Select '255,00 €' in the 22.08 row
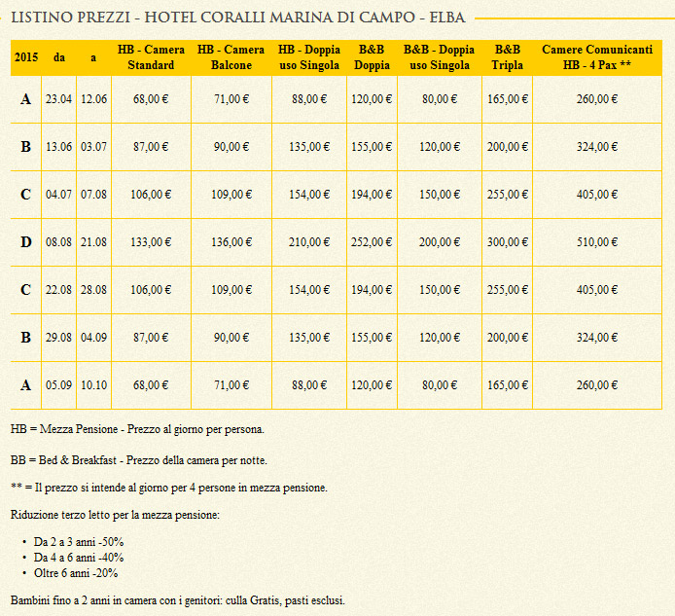 [x=508, y=290]
